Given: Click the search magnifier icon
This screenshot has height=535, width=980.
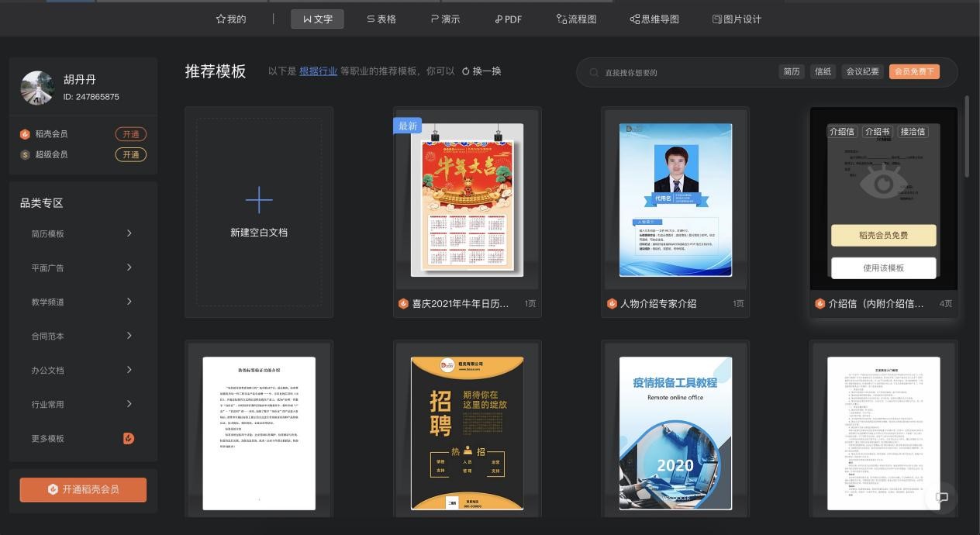Looking at the screenshot, I should (593, 71).
